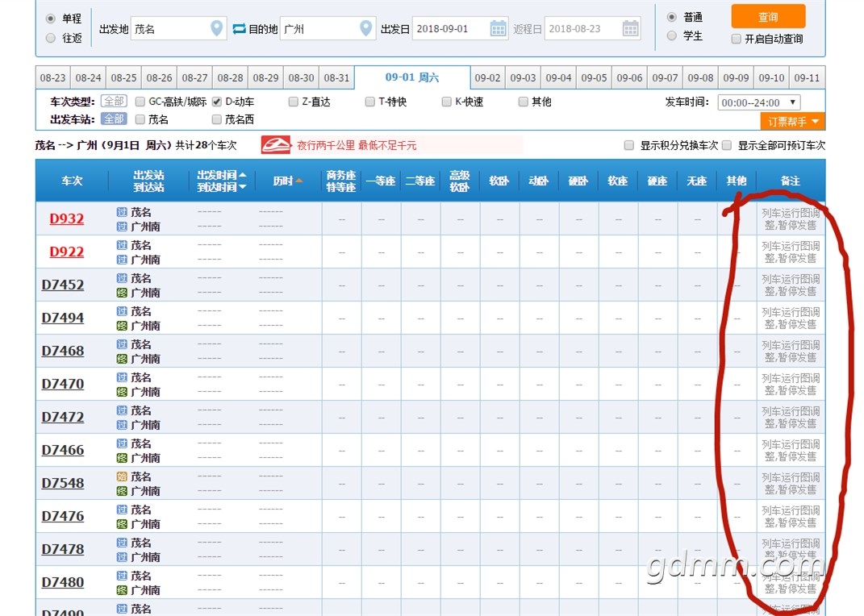Click the terminal icon beside 广州南 in D7494 row
The height and width of the screenshot is (616, 864).
click(x=122, y=326)
